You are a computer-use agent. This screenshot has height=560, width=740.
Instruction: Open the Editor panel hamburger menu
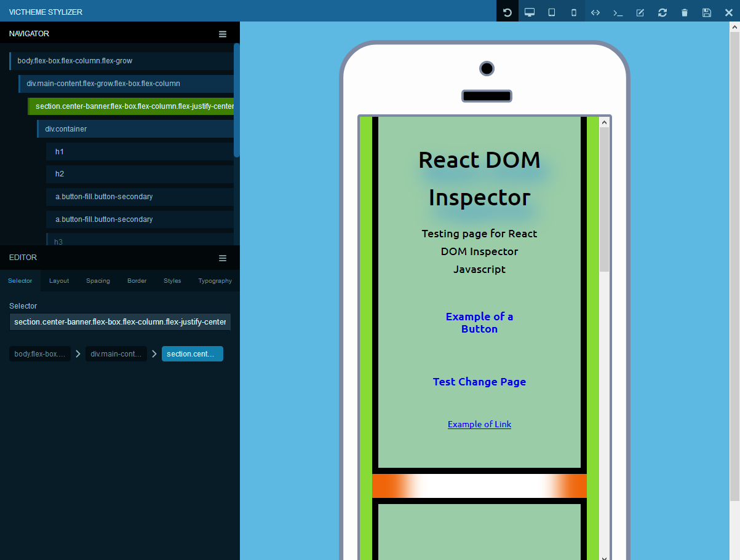coord(223,258)
